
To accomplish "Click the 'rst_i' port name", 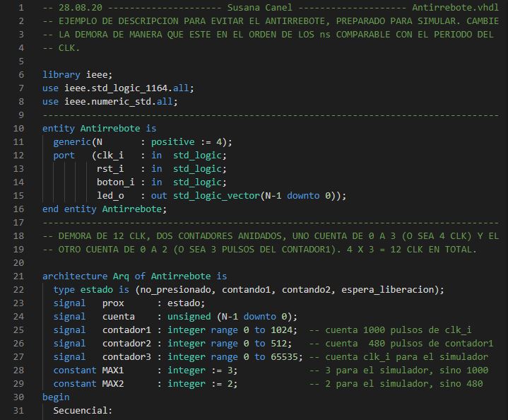I will 110,168.
